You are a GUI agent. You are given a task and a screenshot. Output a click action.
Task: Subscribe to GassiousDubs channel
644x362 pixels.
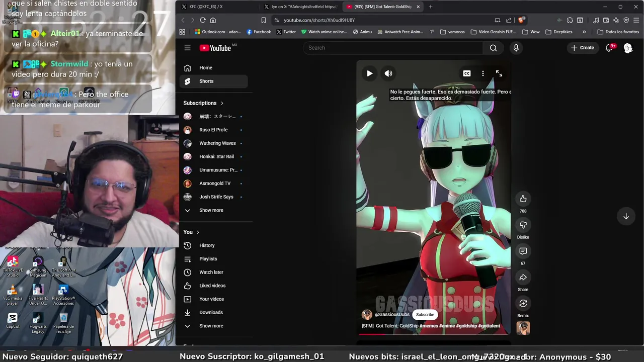(425, 315)
